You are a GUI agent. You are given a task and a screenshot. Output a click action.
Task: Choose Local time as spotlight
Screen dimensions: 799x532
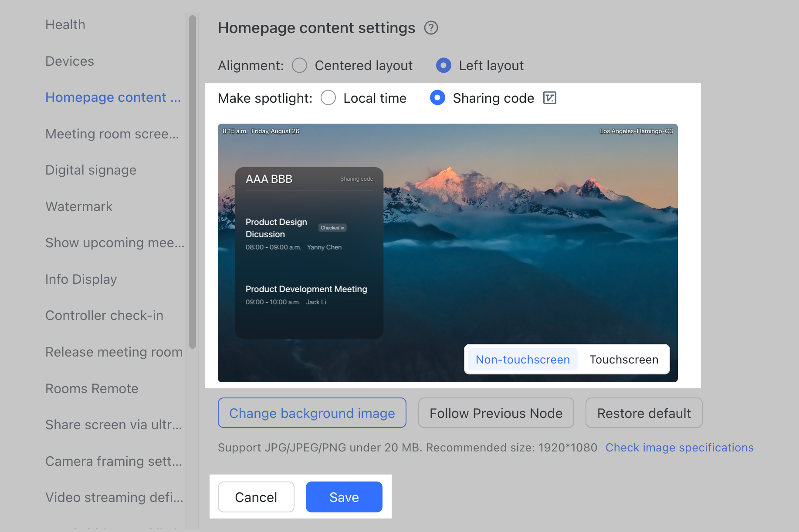click(328, 98)
